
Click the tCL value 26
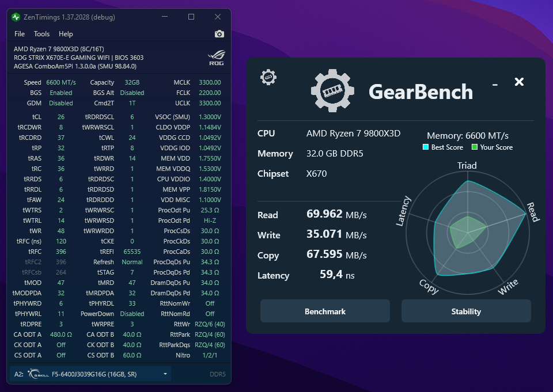(x=61, y=117)
